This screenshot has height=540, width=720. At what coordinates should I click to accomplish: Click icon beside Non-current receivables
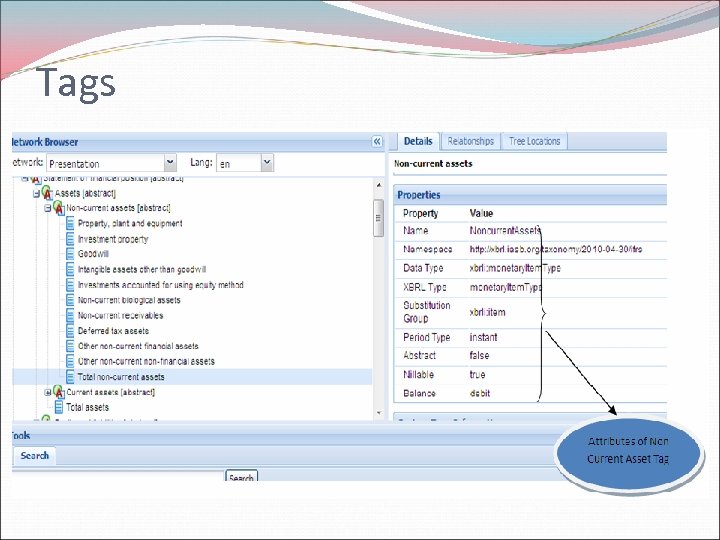(x=70, y=315)
